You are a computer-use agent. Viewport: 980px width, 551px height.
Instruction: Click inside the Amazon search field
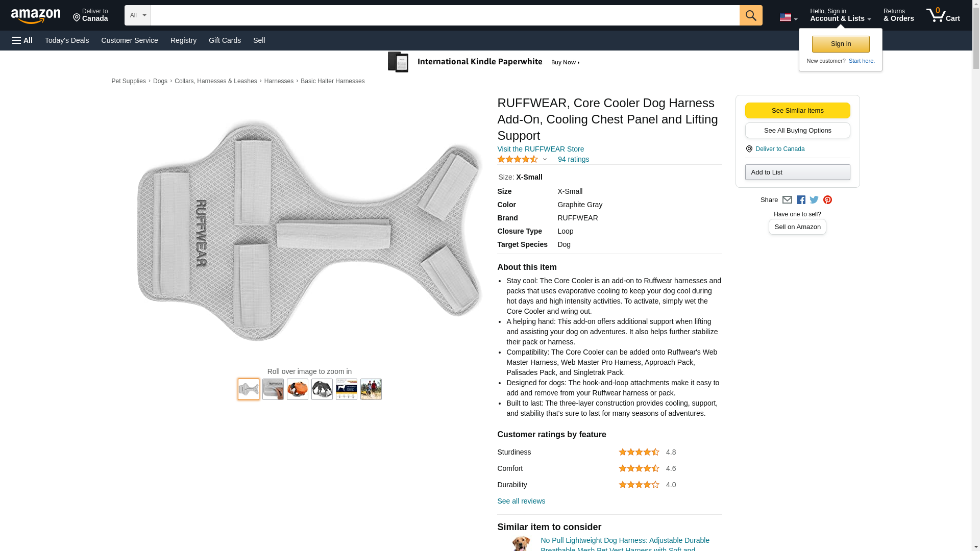click(x=445, y=15)
